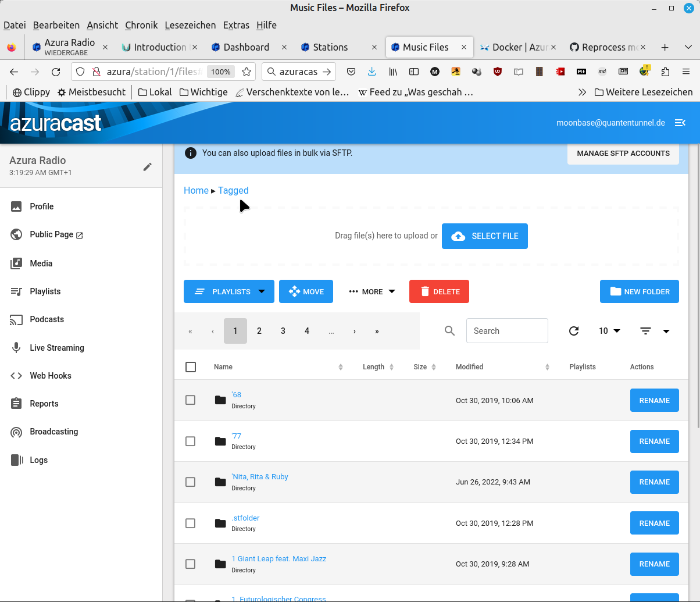This screenshot has width=700, height=602.
Task: Select the 'Nita, Rita & Ruby folder checkbox
Action: pos(190,482)
